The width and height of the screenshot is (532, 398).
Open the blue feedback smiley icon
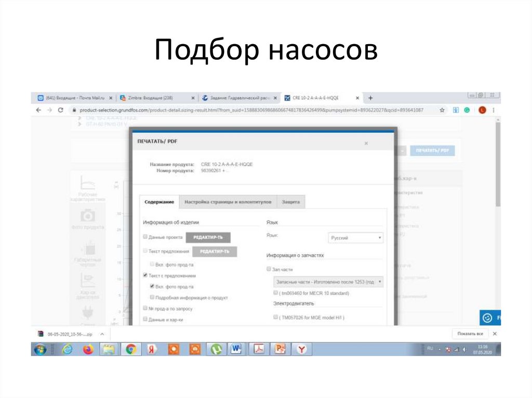[x=487, y=318]
